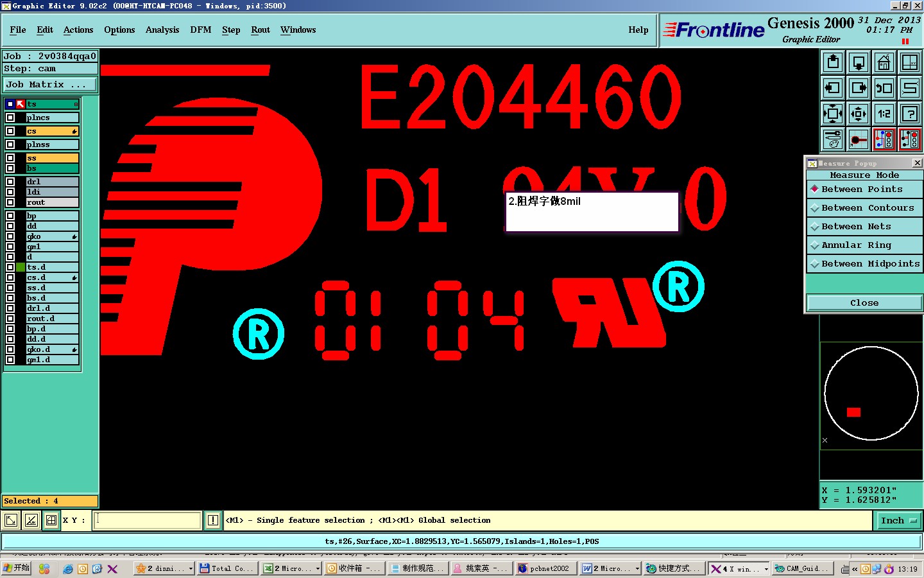The width and height of the screenshot is (924, 578).
Task: Click the pan left view icon
Action: pos(833,88)
